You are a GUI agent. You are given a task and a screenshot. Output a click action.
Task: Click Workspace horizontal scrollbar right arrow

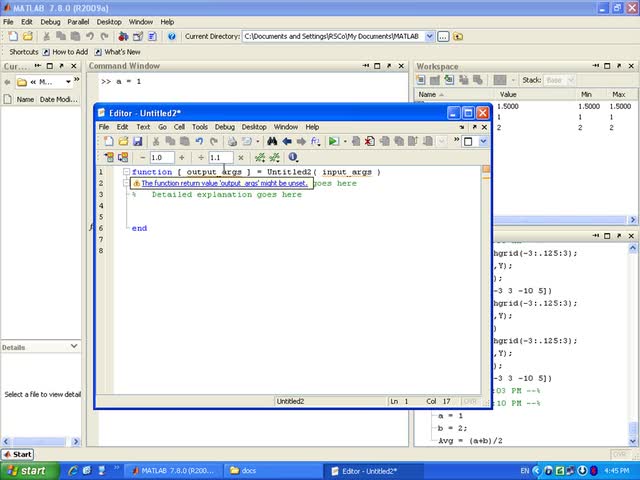click(x=632, y=220)
